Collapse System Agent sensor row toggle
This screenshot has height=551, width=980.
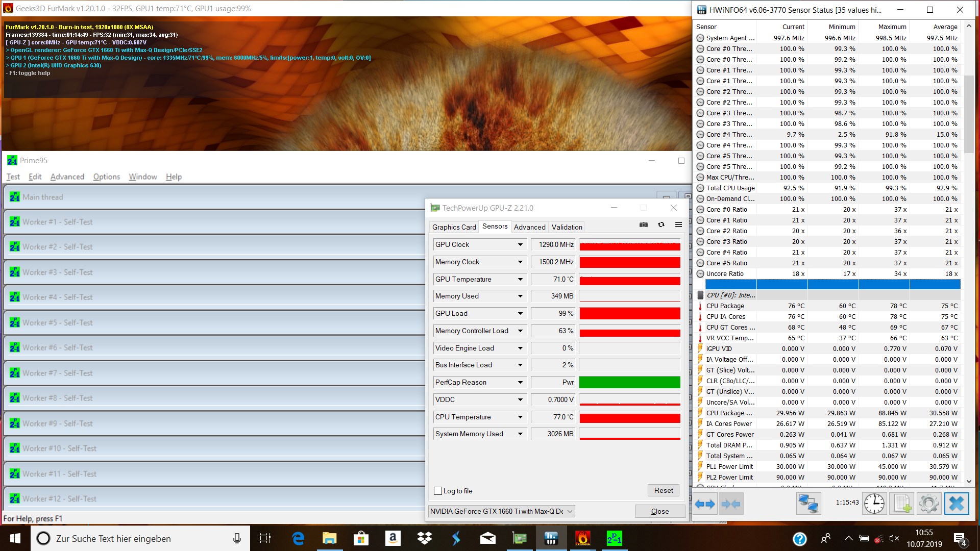pyautogui.click(x=700, y=38)
